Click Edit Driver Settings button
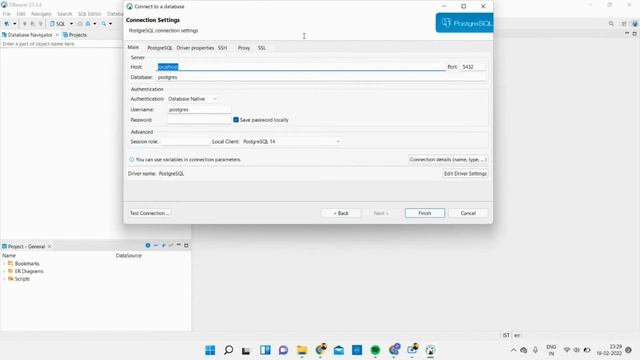640x360 pixels. 465,173
